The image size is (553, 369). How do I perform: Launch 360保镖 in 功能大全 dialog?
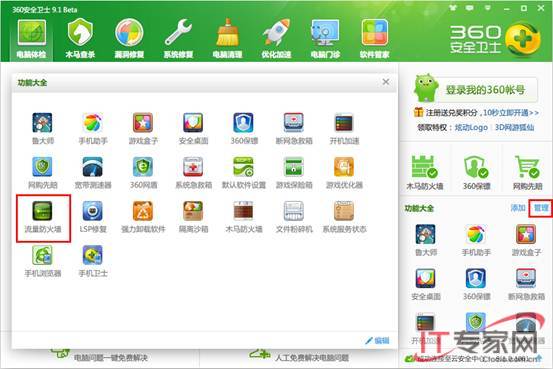pyautogui.click(x=244, y=128)
